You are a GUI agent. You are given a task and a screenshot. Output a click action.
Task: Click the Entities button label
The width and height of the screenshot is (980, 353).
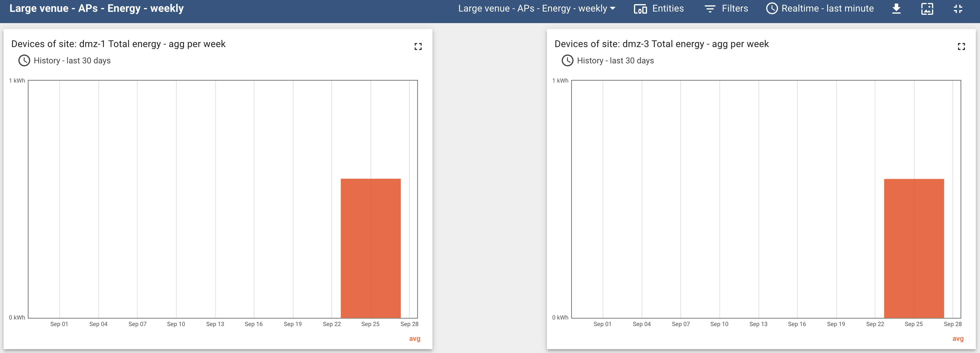point(668,8)
